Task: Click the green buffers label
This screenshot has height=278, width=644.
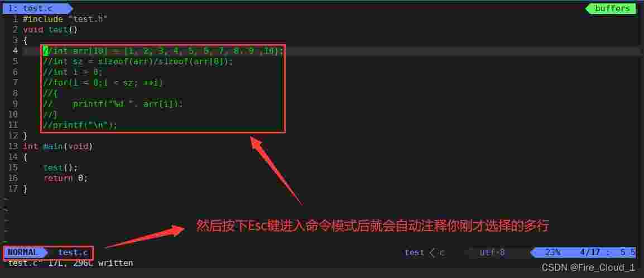Action: coord(612,8)
